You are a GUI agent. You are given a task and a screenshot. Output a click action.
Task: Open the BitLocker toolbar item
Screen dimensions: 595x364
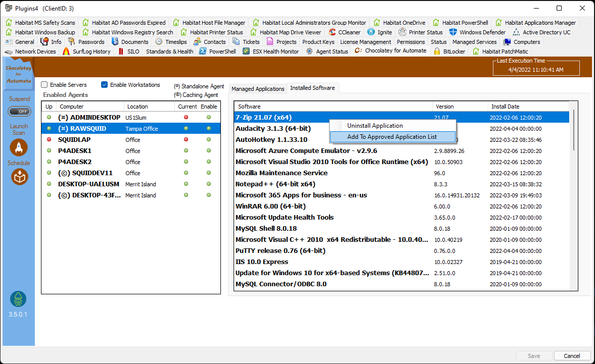point(449,51)
